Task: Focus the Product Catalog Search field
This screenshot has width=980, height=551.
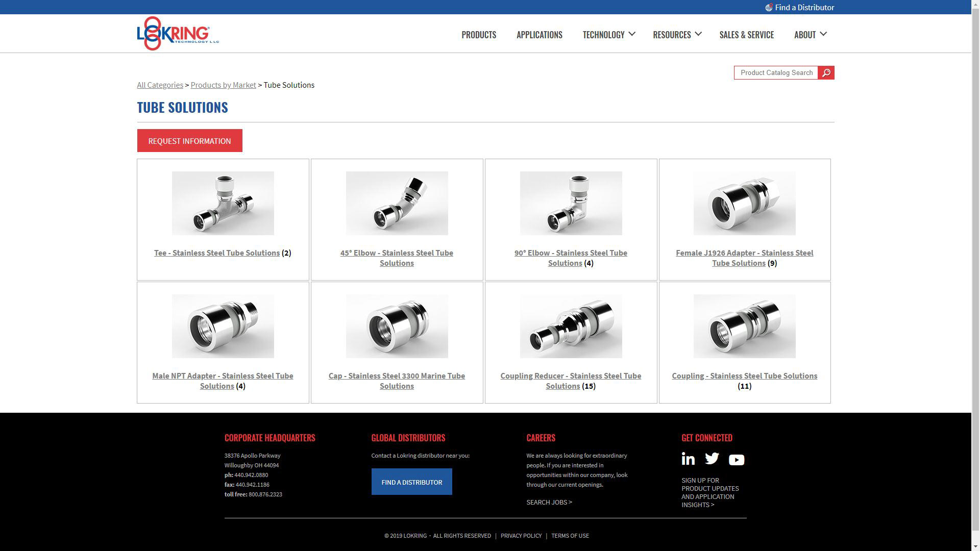Action: (x=776, y=73)
